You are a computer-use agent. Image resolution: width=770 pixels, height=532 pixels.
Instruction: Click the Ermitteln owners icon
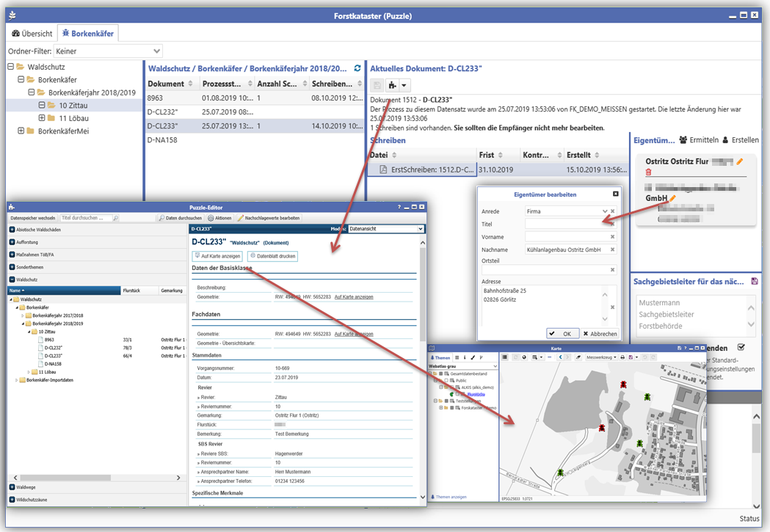coord(683,139)
